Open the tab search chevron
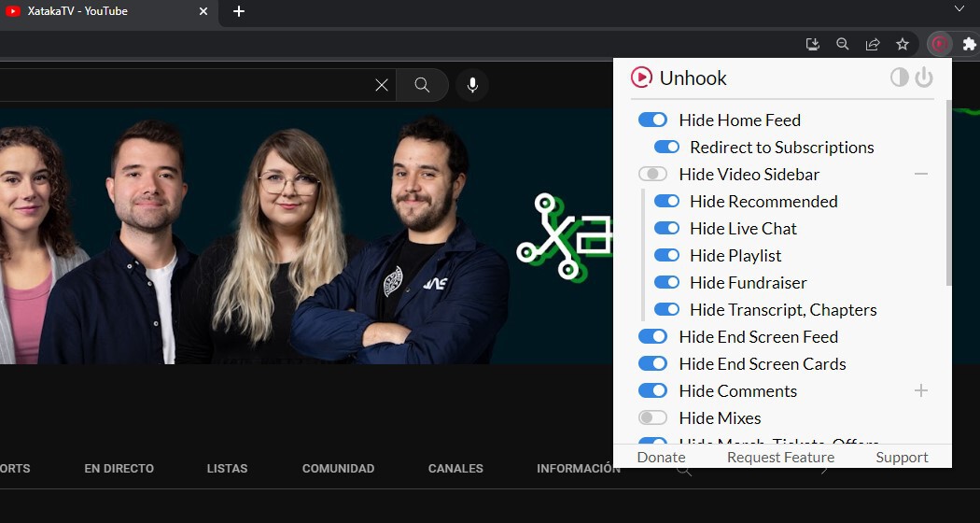Screen dimensions: 980x523 point(959,8)
